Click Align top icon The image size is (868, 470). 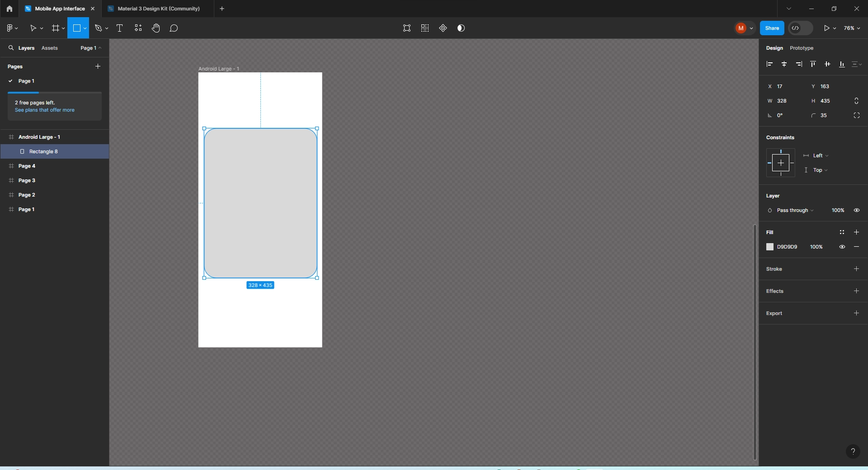pyautogui.click(x=813, y=64)
